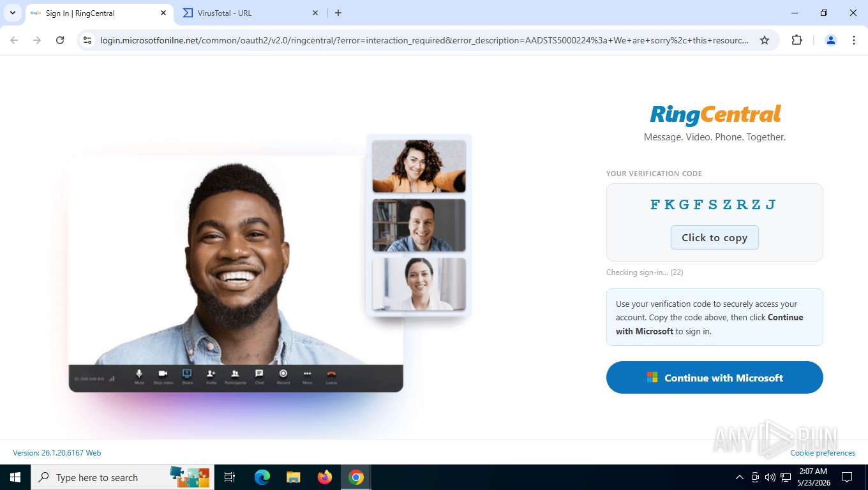Click the address bar URL field

tap(424, 40)
